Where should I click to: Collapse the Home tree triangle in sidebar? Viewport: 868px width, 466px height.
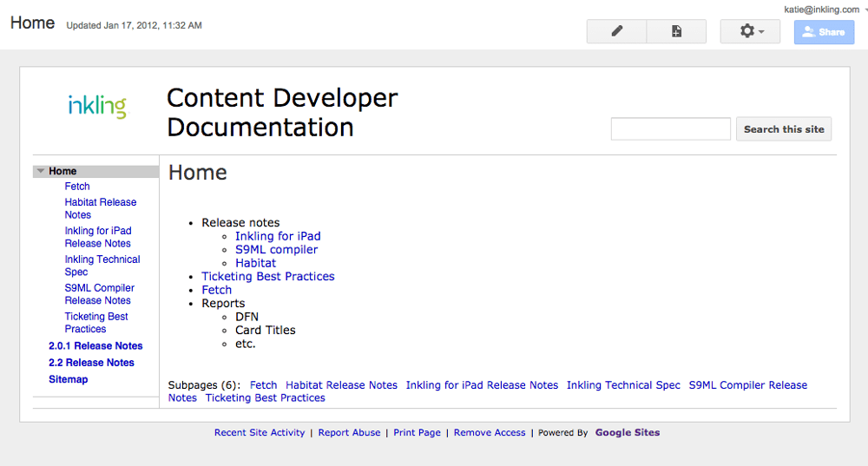(x=41, y=171)
